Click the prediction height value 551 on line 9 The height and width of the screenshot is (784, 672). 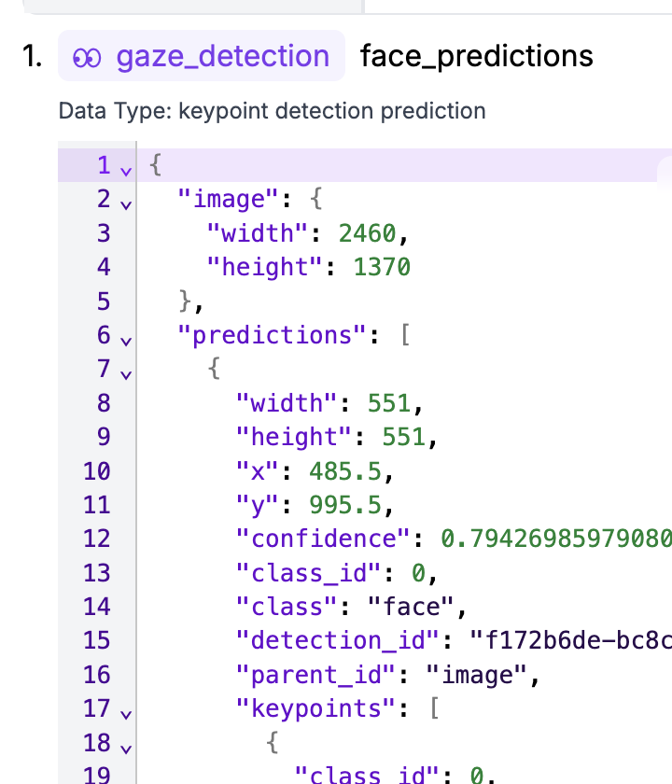[x=404, y=437]
